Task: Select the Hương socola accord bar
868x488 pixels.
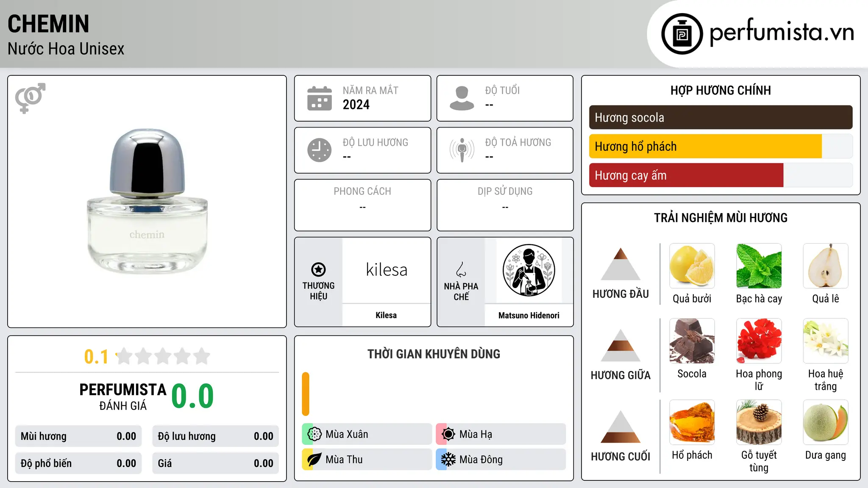Action: pyautogui.click(x=721, y=117)
